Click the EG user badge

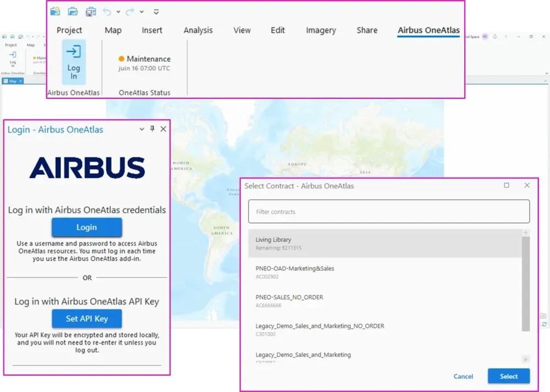[485, 36]
